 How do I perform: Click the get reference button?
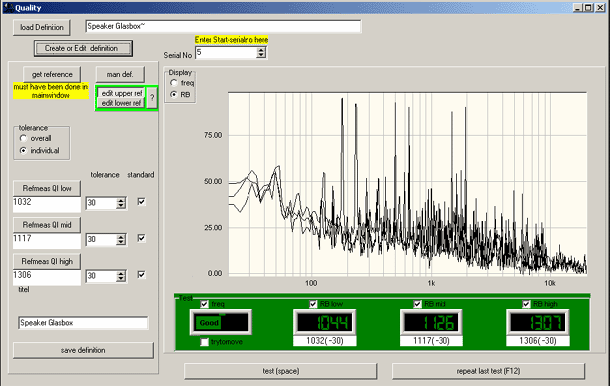[x=52, y=74]
